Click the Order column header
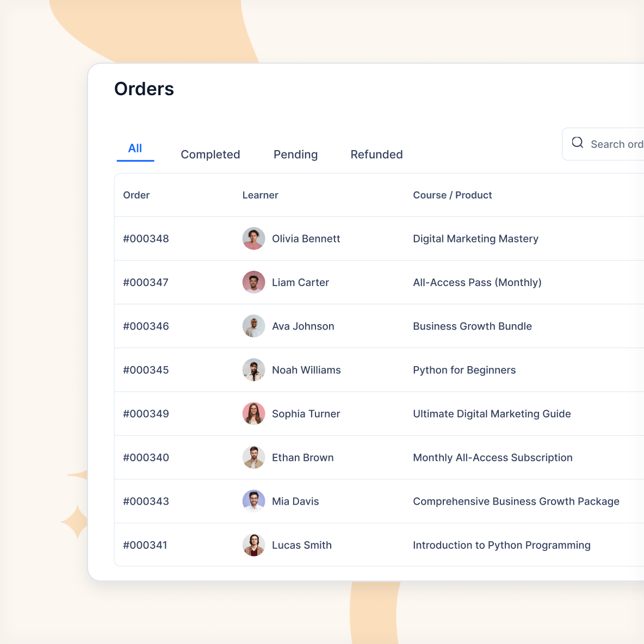 coord(137,195)
